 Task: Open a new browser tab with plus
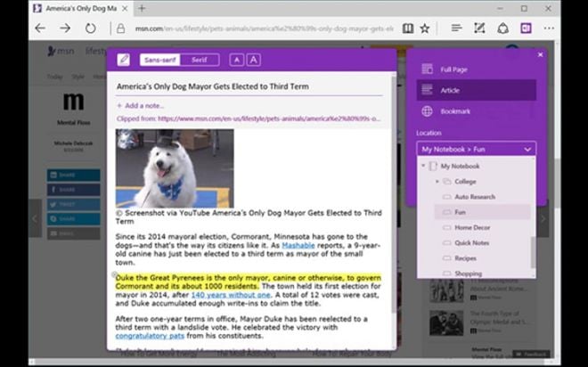point(142,8)
